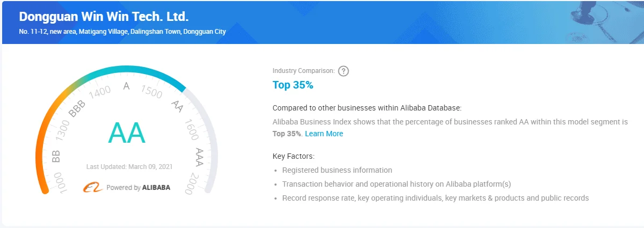Image resolution: width=644 pixels, height=228 pixels.
Task: Click the 2000 mark at the gauge end
Action: pyautogui.click(x=196, y=183)
